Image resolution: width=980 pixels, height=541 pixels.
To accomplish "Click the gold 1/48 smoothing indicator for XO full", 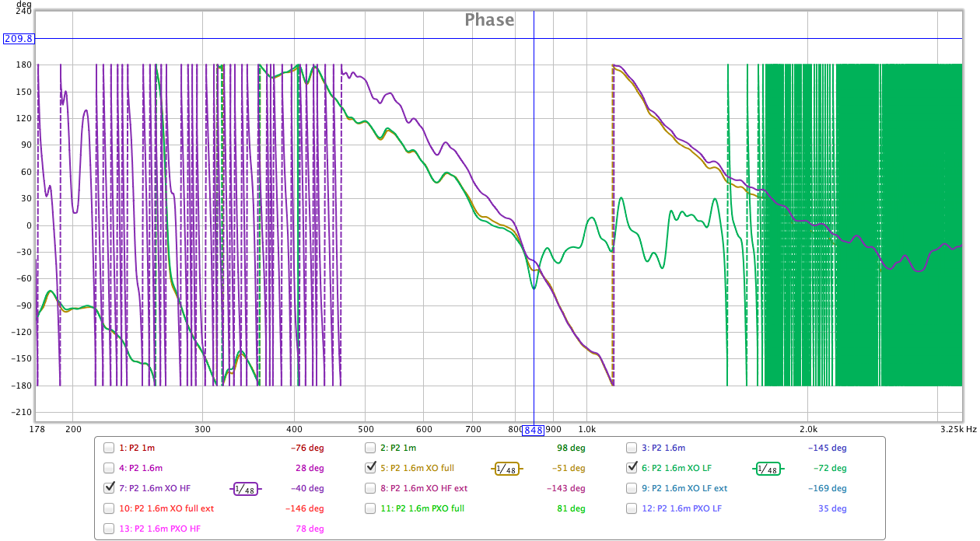I will 506,469.
